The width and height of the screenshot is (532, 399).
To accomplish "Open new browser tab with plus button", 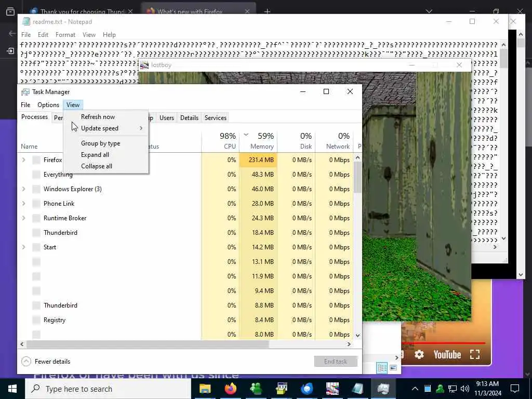I will point(268,11).
